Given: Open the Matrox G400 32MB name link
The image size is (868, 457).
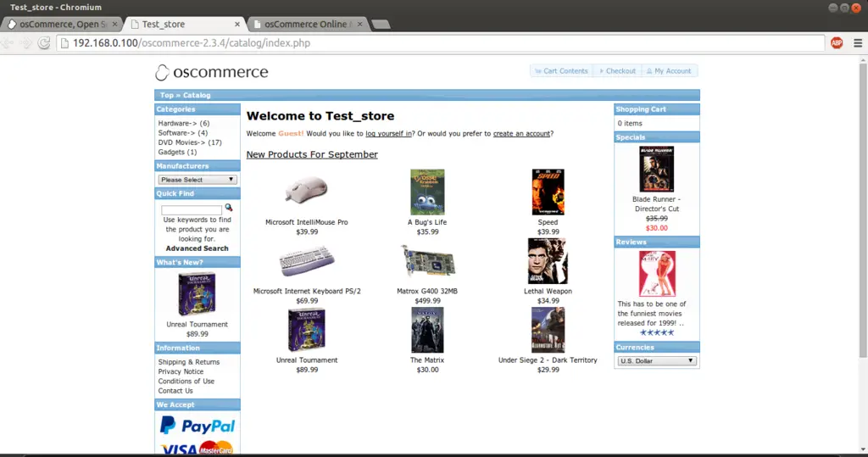Looking at the screenshot, I should (x=427, y=291).
